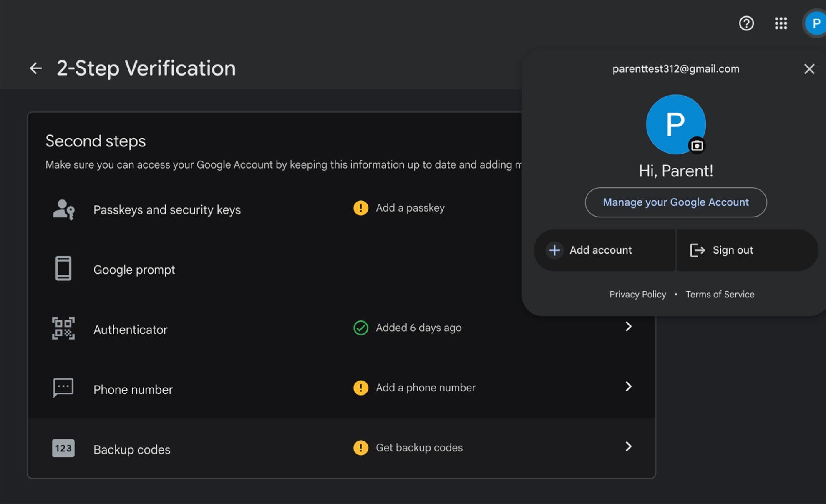This screenshot has width=826, height=504.
Task: Click the Added 6 days ago text
Action: coord(418,328)
